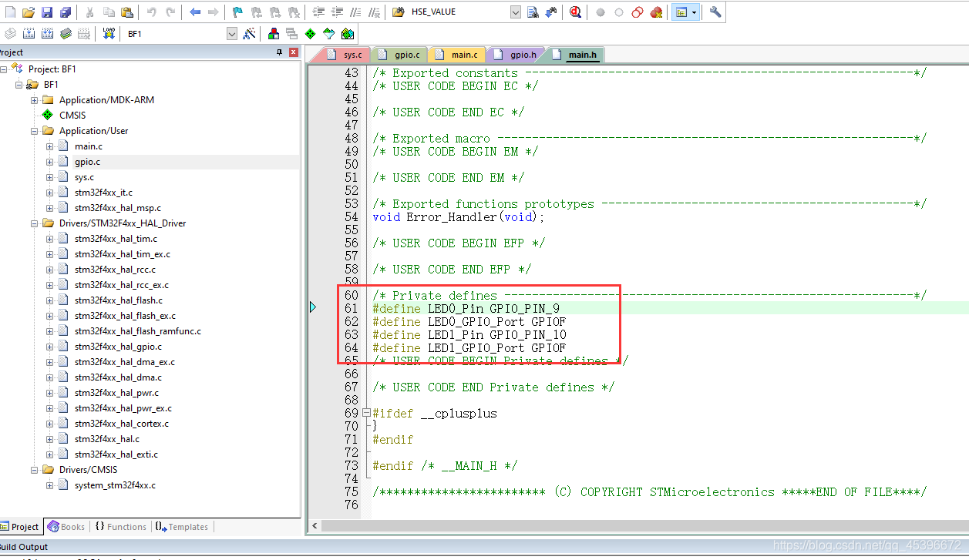Select the main.h editor tab
Image resolution: width=969 pixels, height=560 pixels.
pos(575,55)
